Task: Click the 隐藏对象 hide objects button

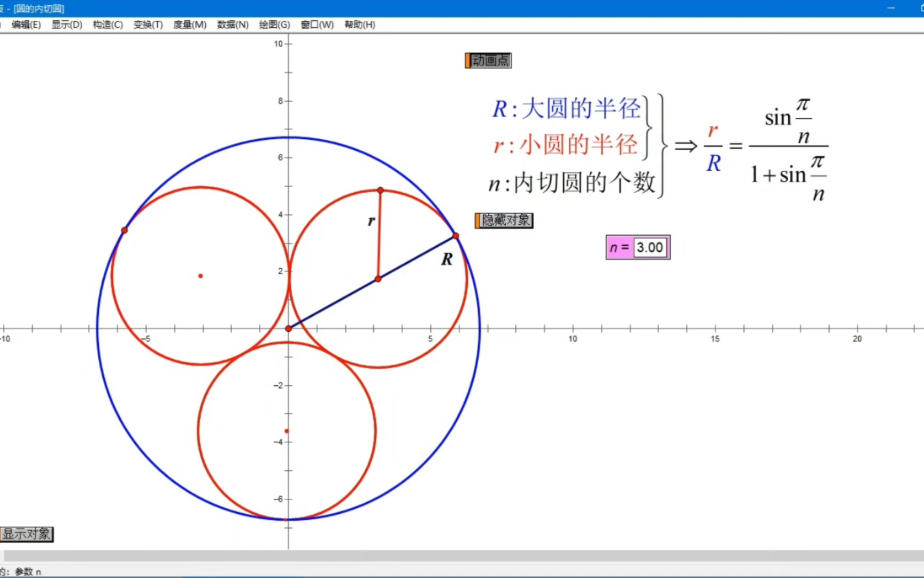Action: click(x=504, y=220)
